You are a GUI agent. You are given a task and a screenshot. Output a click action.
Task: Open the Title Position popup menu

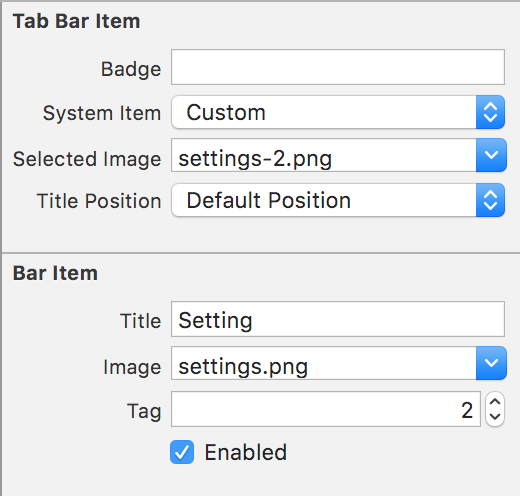click(x=338, y=200)
